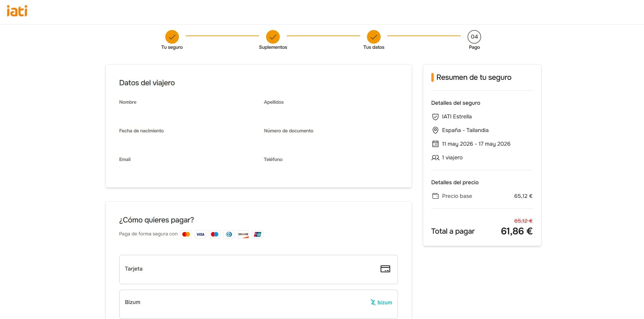Viewport: 644px width, 319px height.
Task: Click the Detalles del seguro subheading
Action: coord(456,103)
